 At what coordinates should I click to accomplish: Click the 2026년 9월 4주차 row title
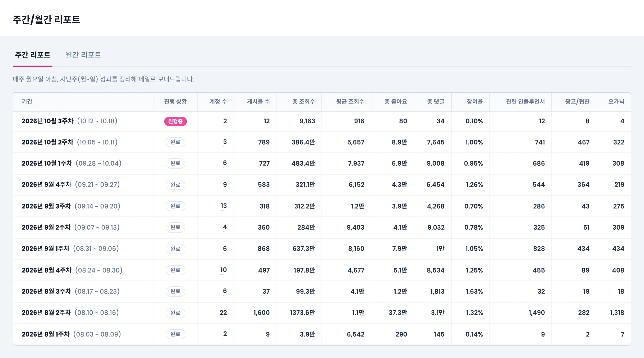tap(47, 185)
